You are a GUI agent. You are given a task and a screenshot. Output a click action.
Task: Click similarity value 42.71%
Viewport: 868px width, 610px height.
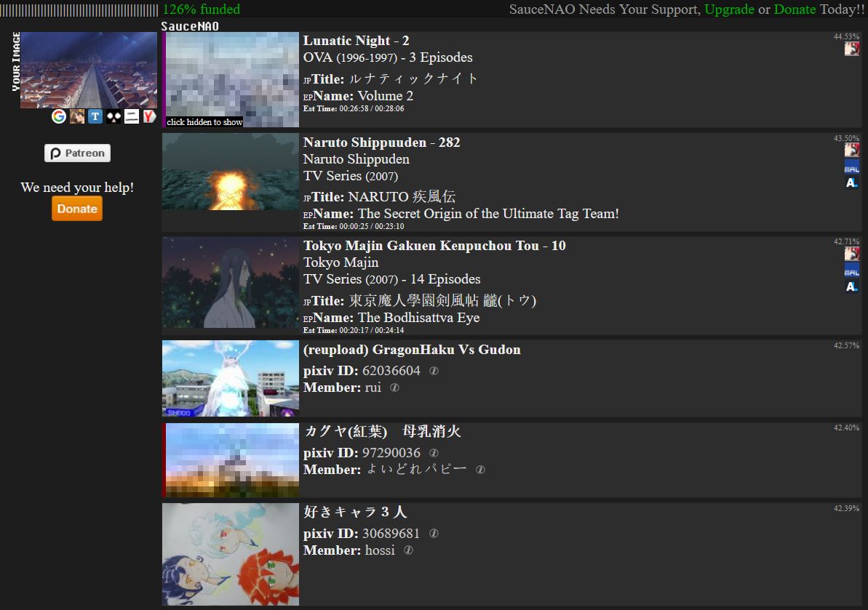[x=846, y=241]
